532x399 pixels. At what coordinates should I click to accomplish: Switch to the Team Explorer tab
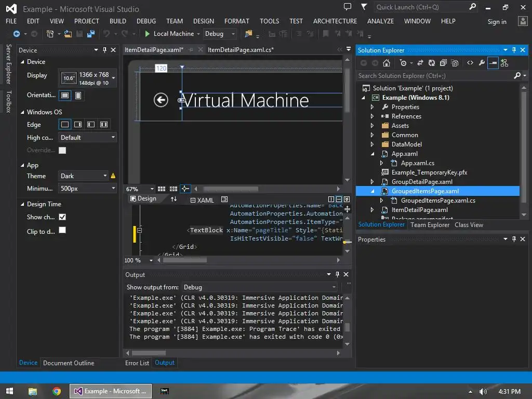pos(430,224)
